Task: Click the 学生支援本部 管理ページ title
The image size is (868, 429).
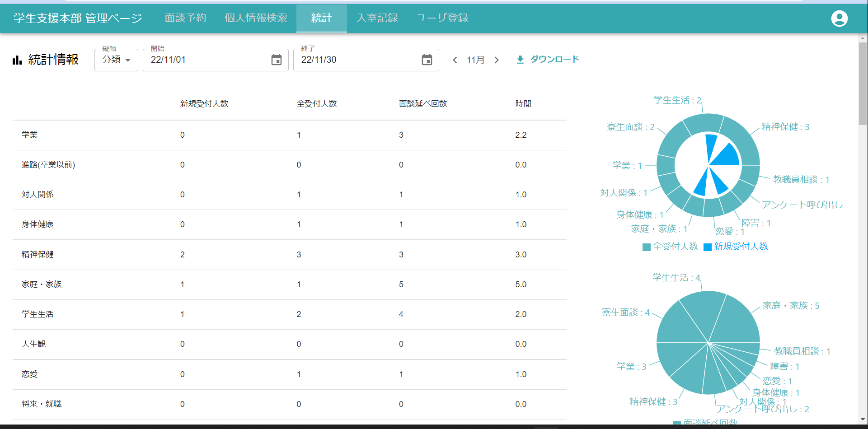Action: (78, 18)
